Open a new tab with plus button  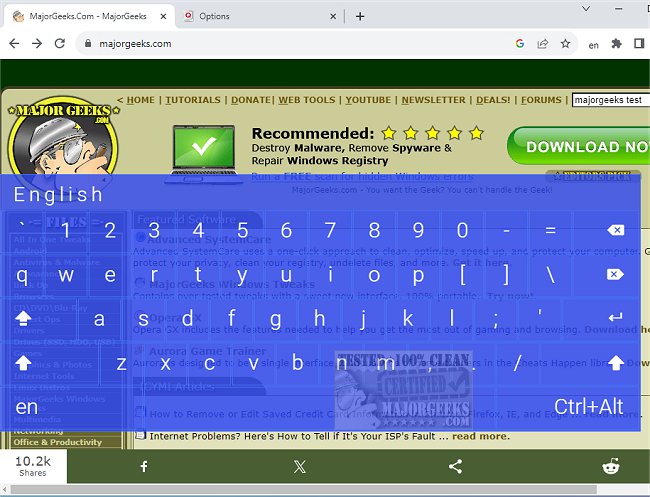[360, 16]
